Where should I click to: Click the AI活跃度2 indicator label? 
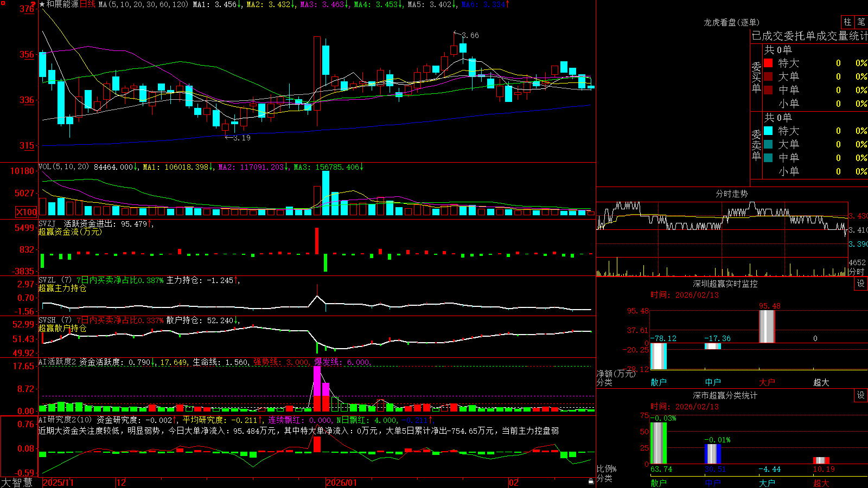58,362
